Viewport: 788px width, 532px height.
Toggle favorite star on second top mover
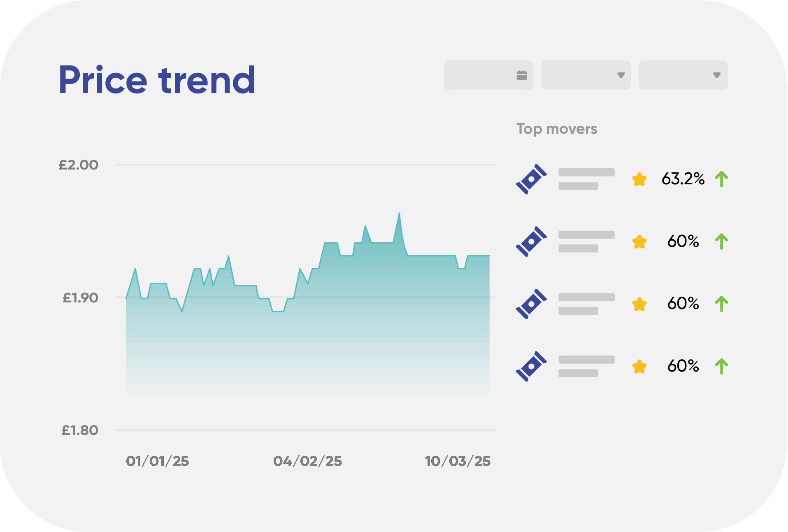coord(639,242)
